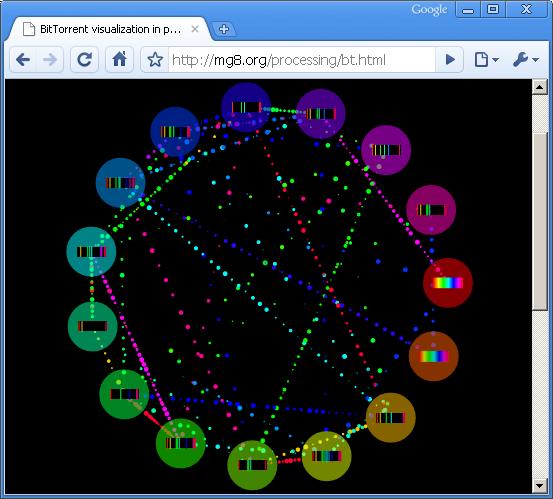The image size is (553, 499).
Task: Click the red peer node with full rainbow bar
Action: (x=448, y=283)
